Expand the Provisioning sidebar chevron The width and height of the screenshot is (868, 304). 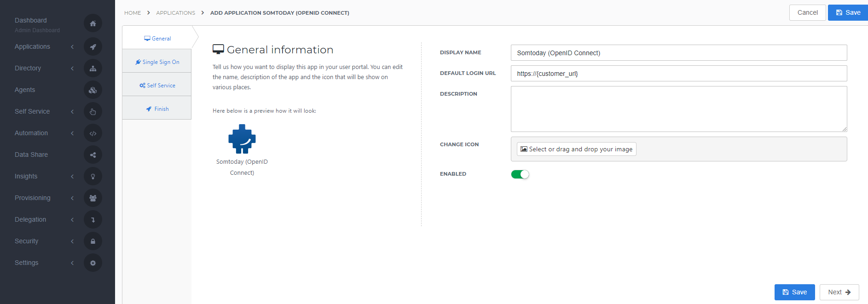pyautogui.click(x=72, y=198)
